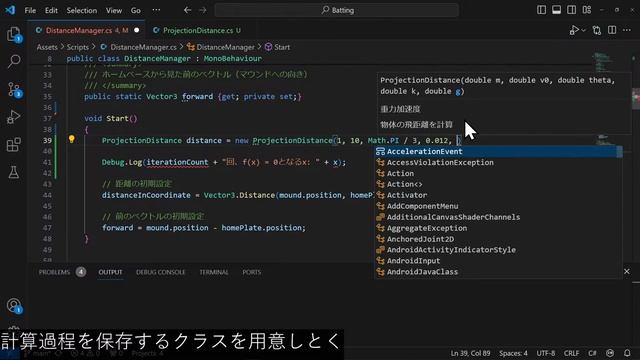Select the Assets breadcrumb

47,47
